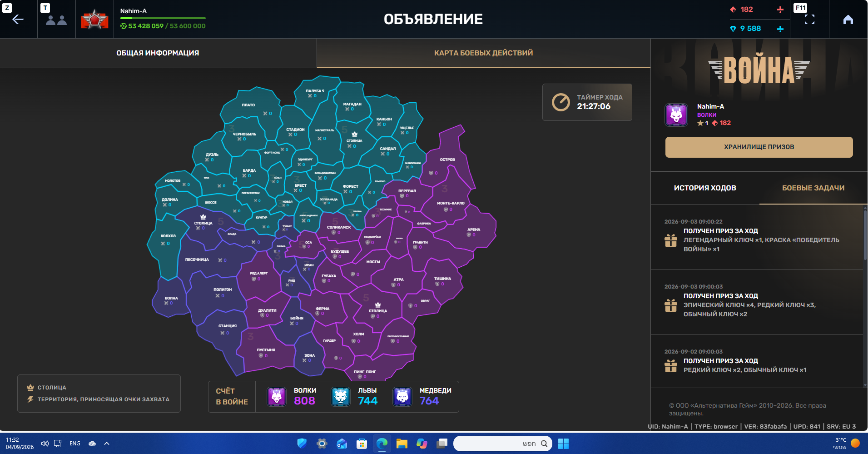
Task: Select the Соликамск territory
Action: pyautogui.click(x=339, y=227)
